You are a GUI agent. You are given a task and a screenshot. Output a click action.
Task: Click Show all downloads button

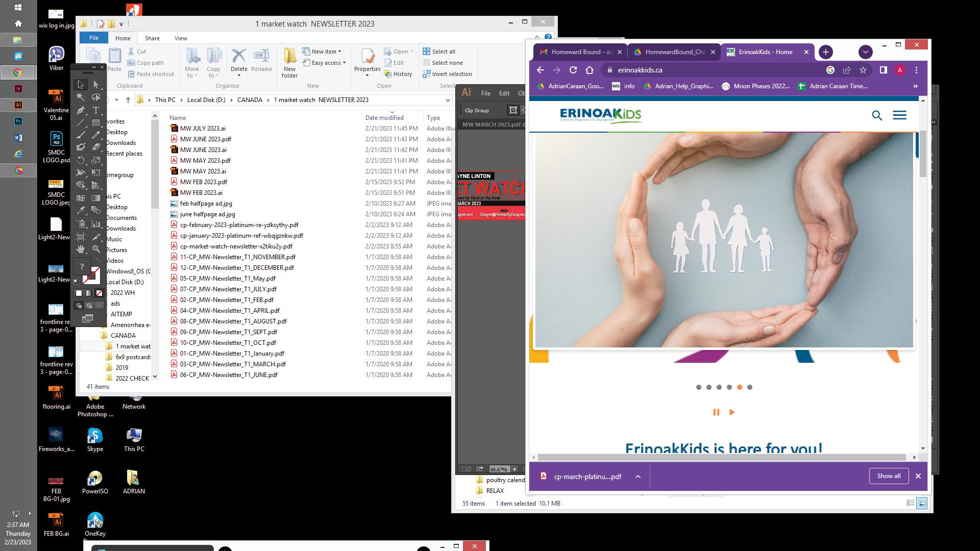click(889, 476)
